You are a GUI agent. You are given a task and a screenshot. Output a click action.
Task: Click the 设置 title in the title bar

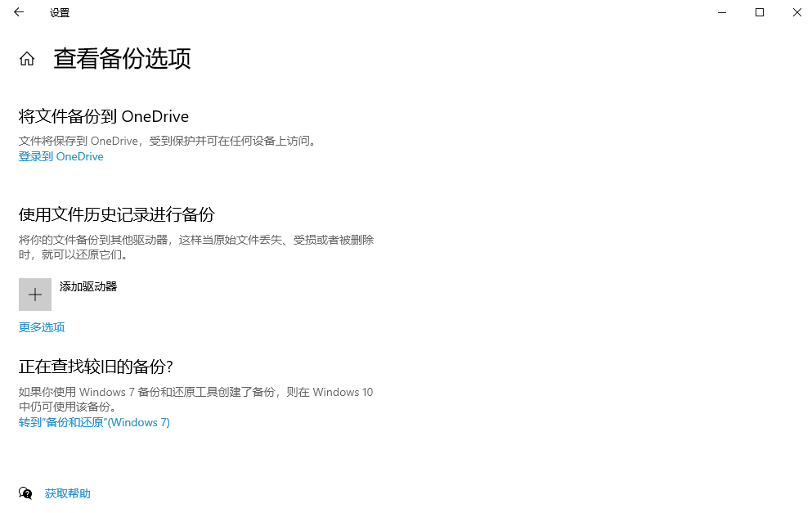(x=58, y=12)
